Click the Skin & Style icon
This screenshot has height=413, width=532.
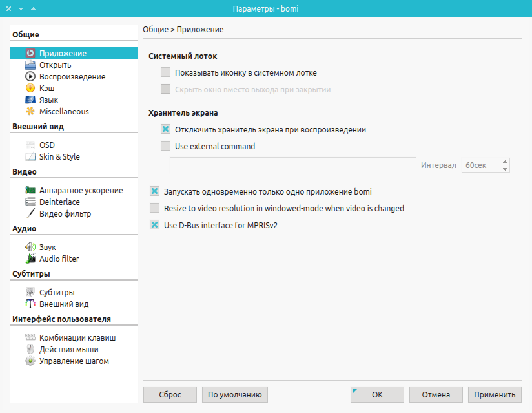pyautogui.click(x=30, y=156)
